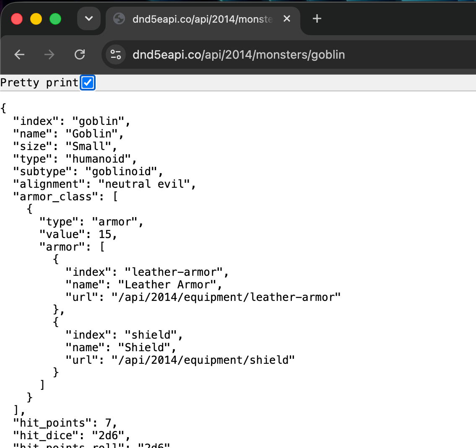Click the address bar URL text

click(239, 55)
